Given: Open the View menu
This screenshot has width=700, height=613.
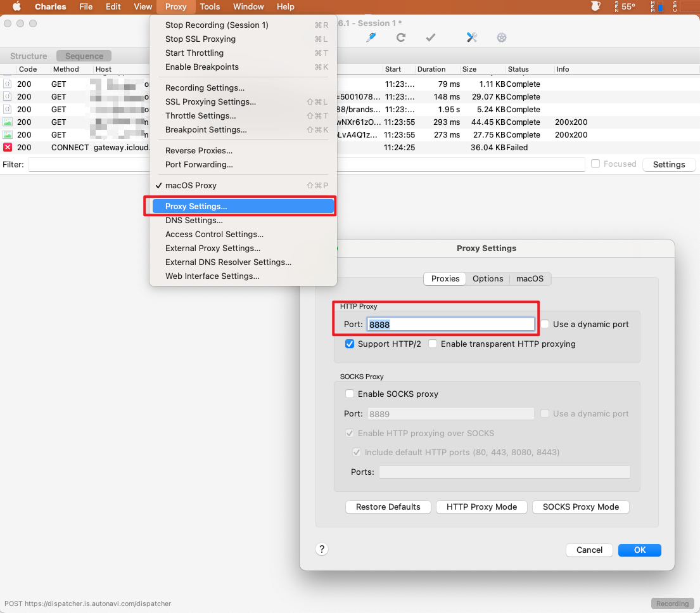Looking at the screenshot, I should 143,7.
